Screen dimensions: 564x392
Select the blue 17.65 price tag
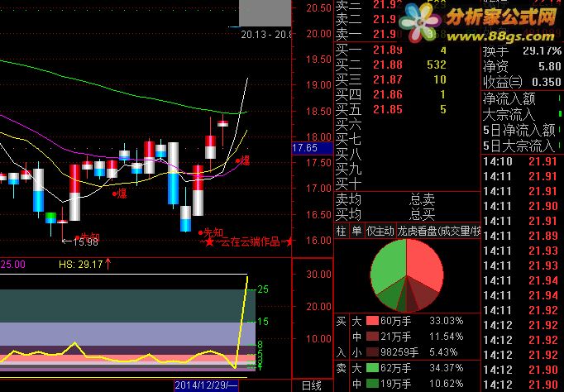tap(313, 148)
